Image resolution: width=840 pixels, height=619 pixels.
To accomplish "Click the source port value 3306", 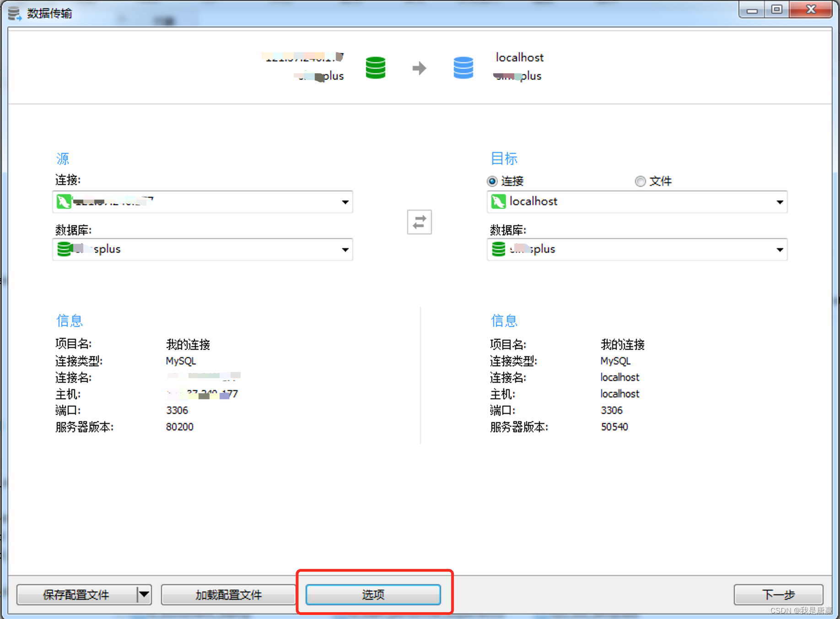I will coord(177,410).
